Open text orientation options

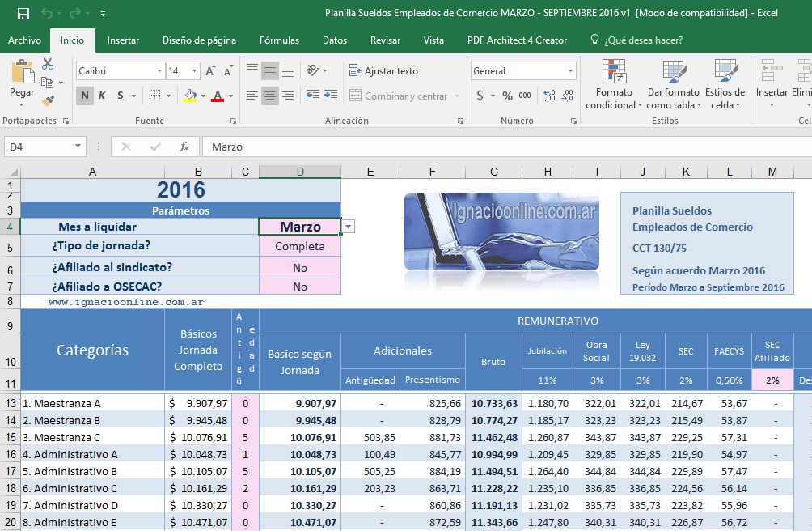[x=316, y=71]
